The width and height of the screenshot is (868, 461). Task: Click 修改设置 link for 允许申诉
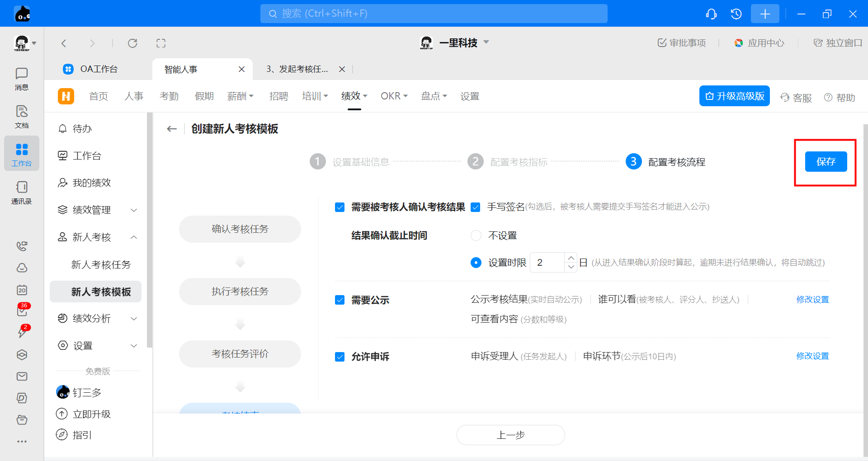812,356
